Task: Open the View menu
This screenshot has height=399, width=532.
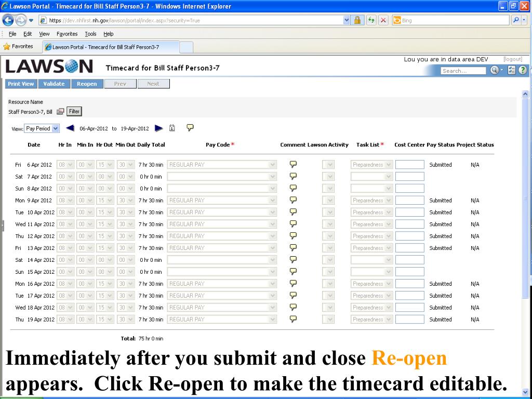Action: [44, 34]
